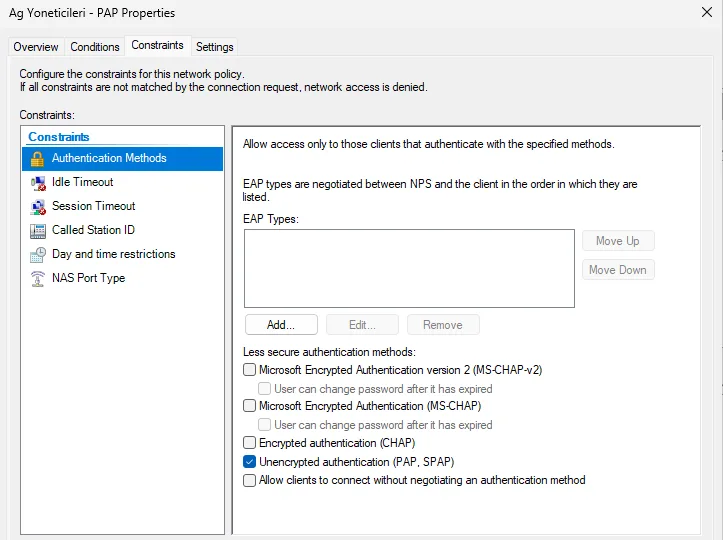The image size is (723, 540).
Task: Enable Encrypted authentication (CHAP) checkbox
Action: [249, 443]
